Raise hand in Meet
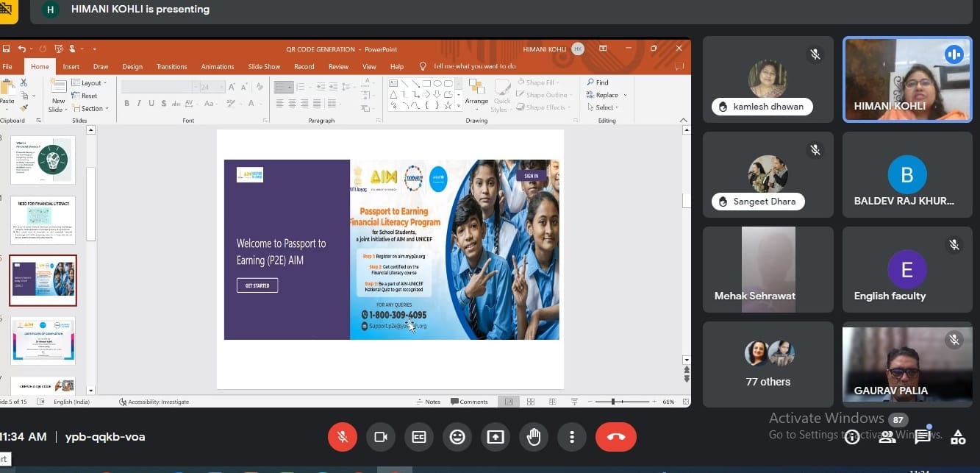 (534, 437)
